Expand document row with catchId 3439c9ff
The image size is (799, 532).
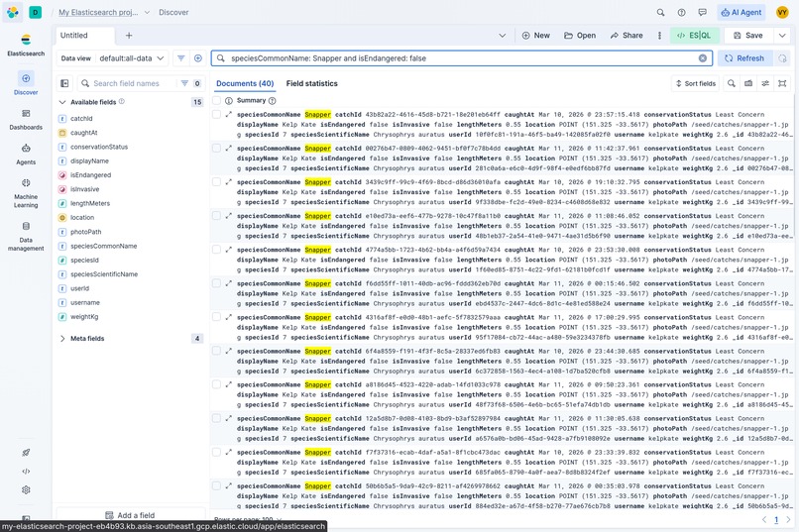click(229, 181)
